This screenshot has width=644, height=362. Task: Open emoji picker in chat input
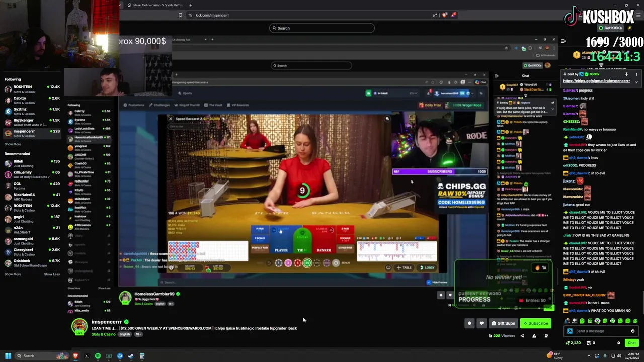[x=633, y=331]
